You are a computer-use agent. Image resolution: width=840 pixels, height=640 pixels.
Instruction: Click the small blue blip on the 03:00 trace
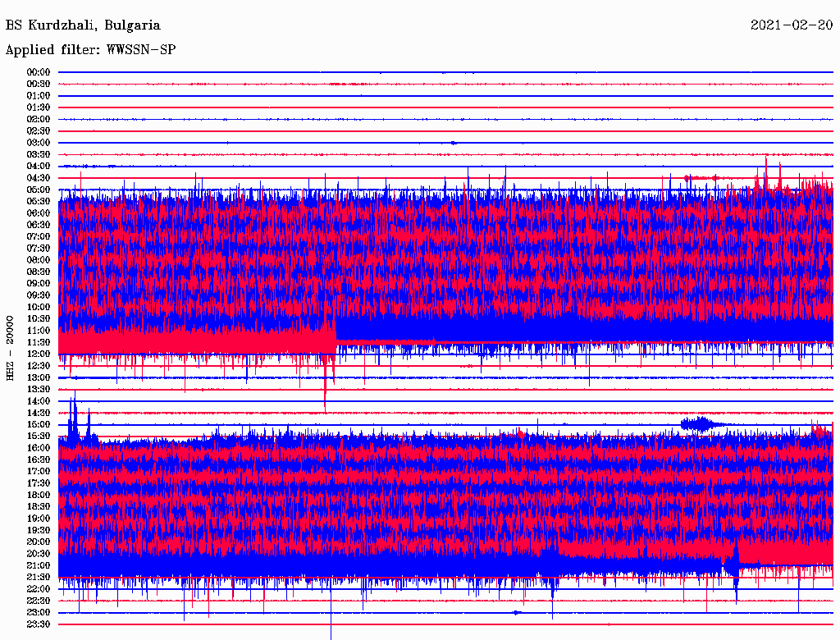454,143
